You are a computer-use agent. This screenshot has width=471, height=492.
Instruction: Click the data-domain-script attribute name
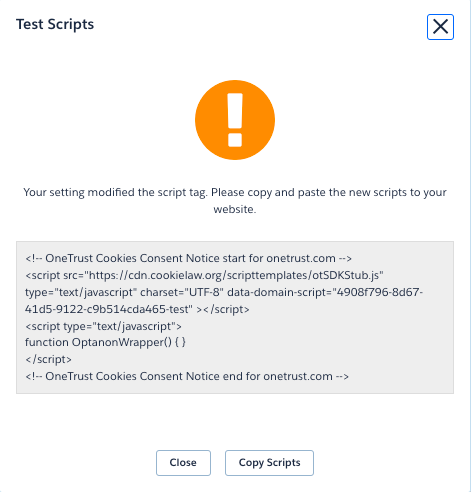(279, 292)
